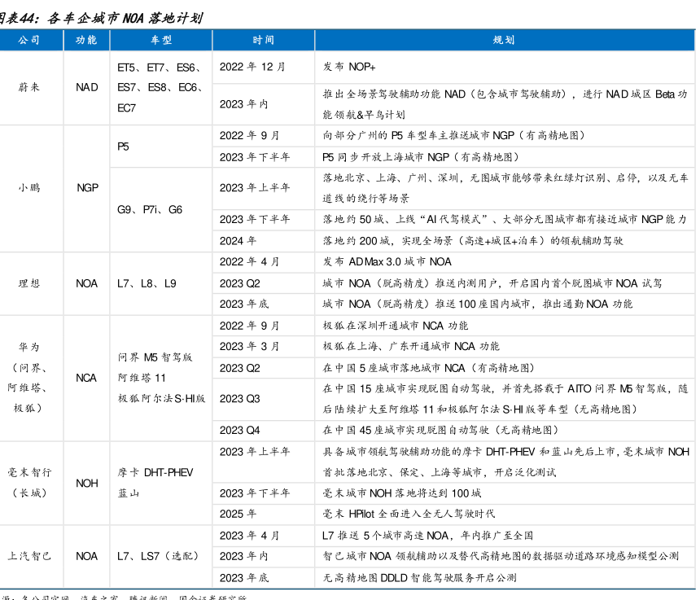Select the NCA function cell
This screenshot has width=700, height=600.
87,378
